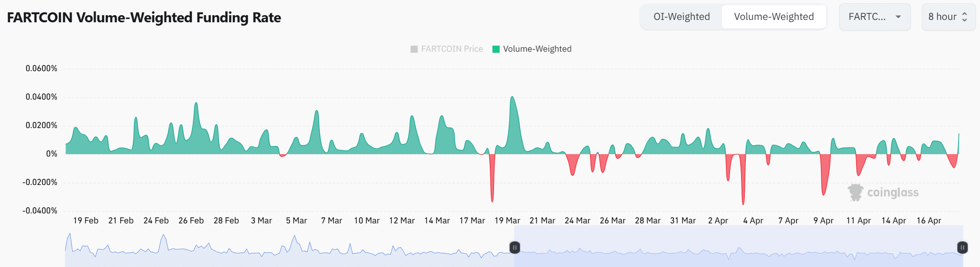
Task: Toggle FARTCOIN Price legend series
Action: [447, 49]
